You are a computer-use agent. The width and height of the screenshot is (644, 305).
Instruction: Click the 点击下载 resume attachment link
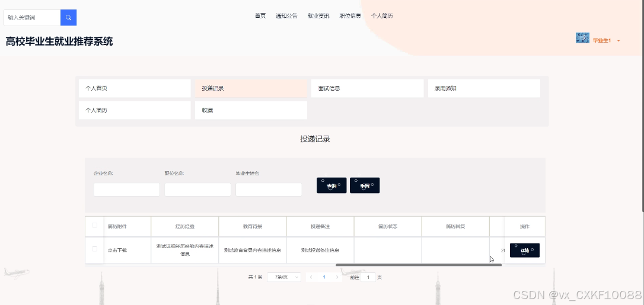point(117,250)
